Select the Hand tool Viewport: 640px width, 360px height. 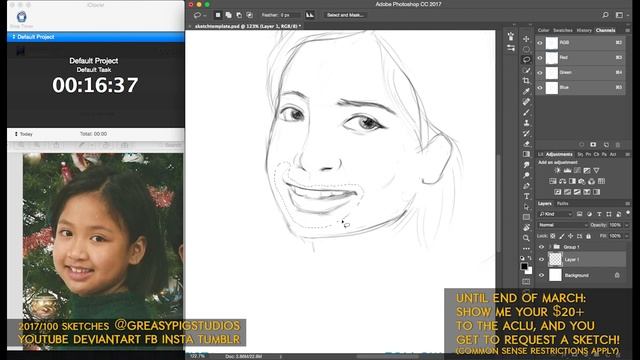(x=527, y=228)
